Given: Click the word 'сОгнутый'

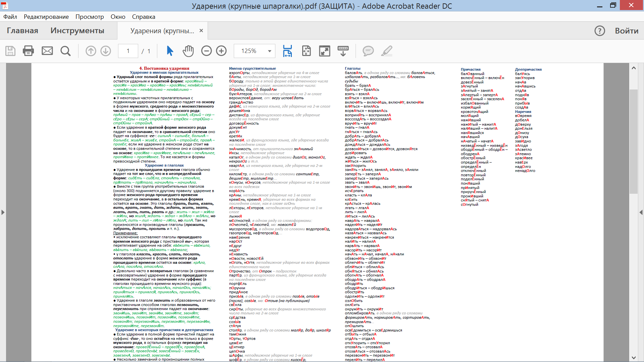Looking at the screenshot, I should [470, 204].
